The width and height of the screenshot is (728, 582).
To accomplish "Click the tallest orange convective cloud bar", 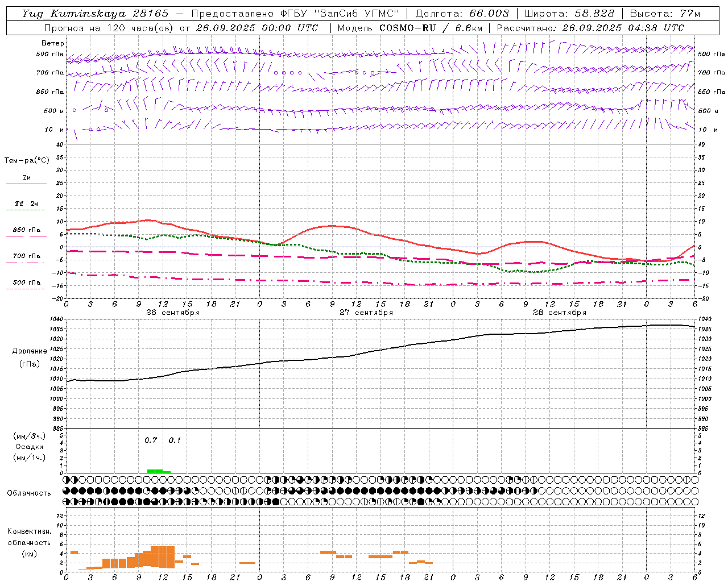I will pyautogui.click(x=163, y=557).
